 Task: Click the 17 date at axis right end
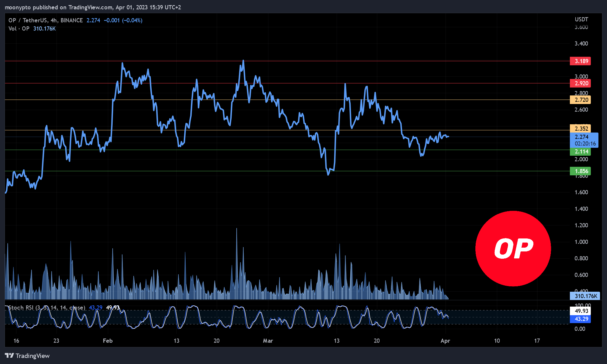pyautogui.click(x=537, y=341)
